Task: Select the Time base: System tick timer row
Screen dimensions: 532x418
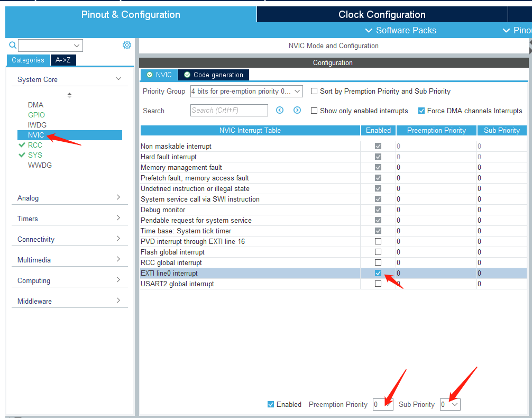Action: click(x=334, y=231)
